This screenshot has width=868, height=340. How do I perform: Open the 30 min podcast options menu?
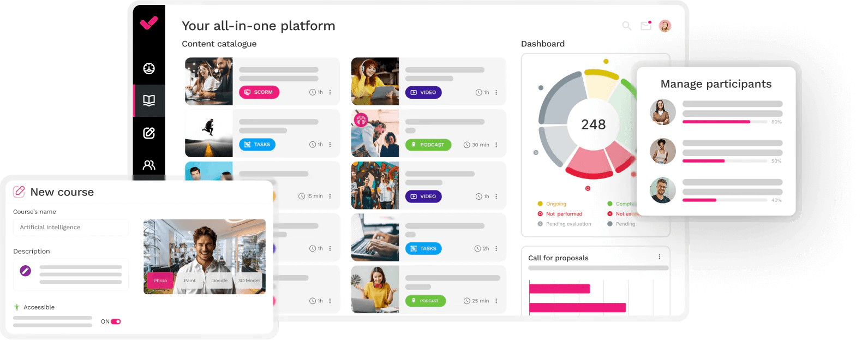click(496, 145)
